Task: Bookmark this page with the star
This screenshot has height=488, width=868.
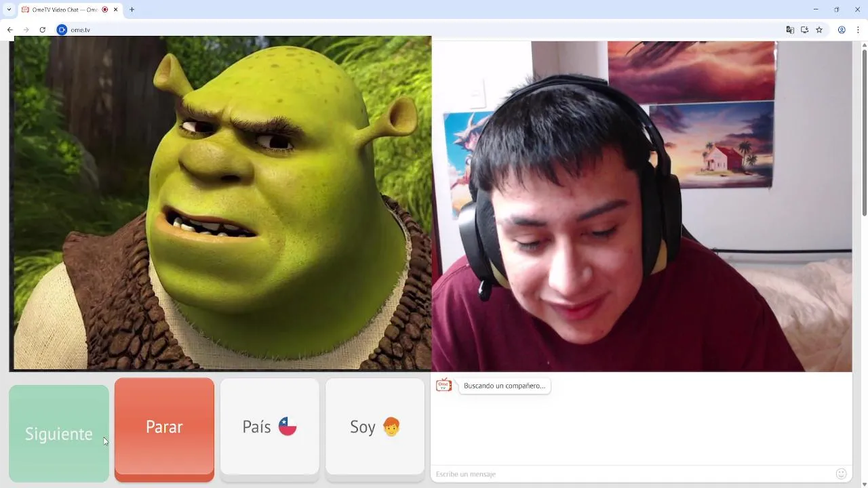Action: pyautogui.click(x=819, y=30)
